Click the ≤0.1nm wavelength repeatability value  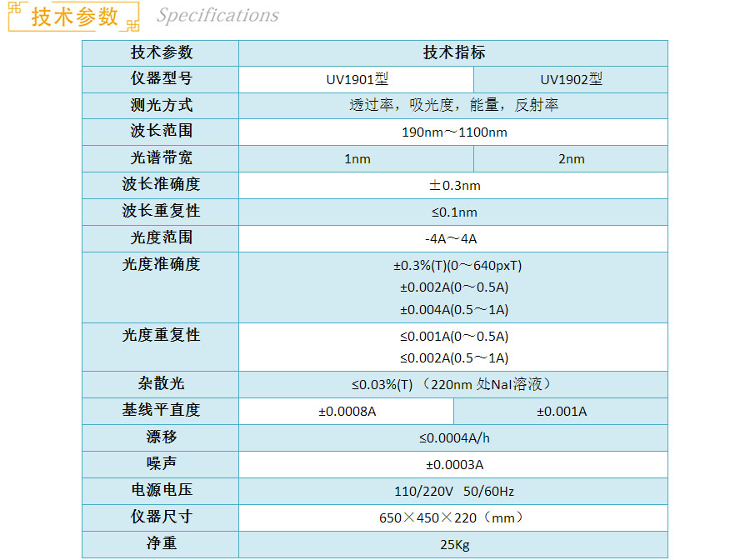[453, 212]
